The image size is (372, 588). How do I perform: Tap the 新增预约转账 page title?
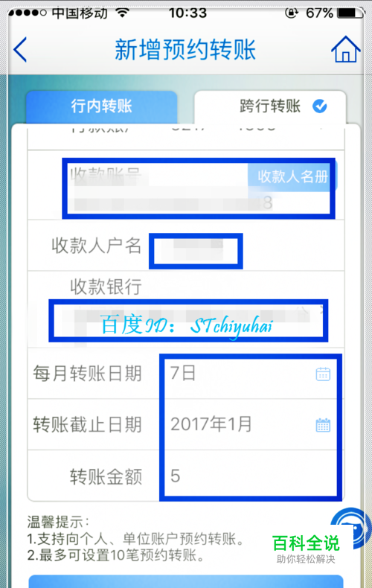185,49
